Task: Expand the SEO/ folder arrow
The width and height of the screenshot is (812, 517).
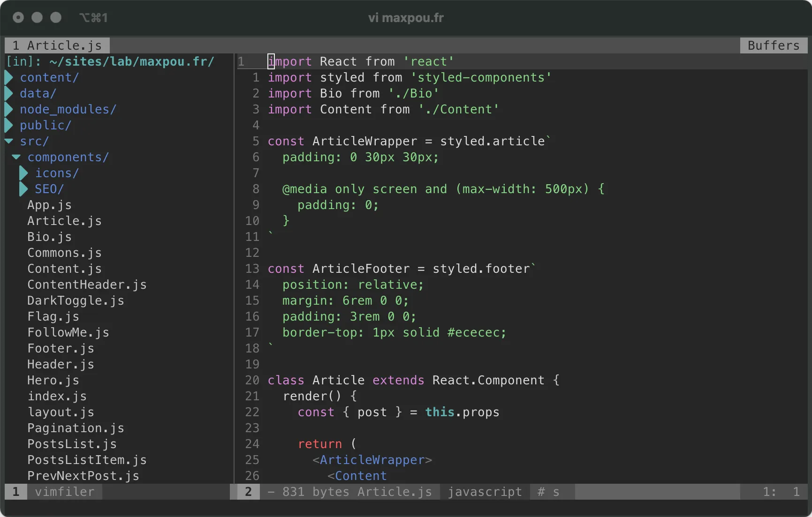Action: click(x=23, y=189)
